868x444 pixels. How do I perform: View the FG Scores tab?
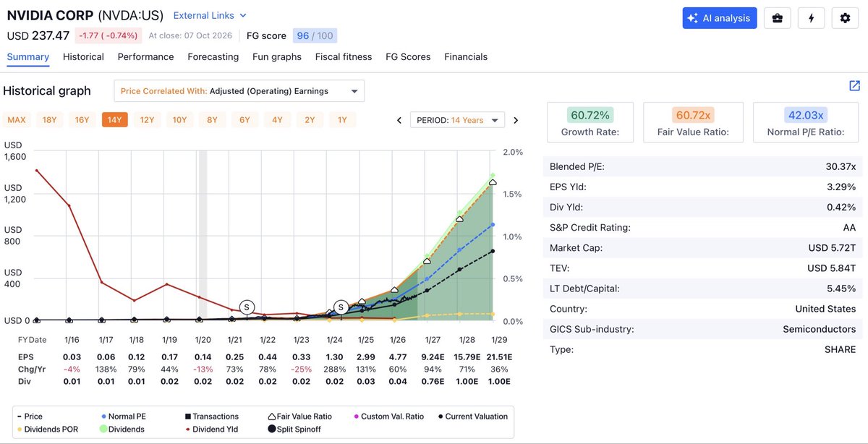click(x=408, y=57)
